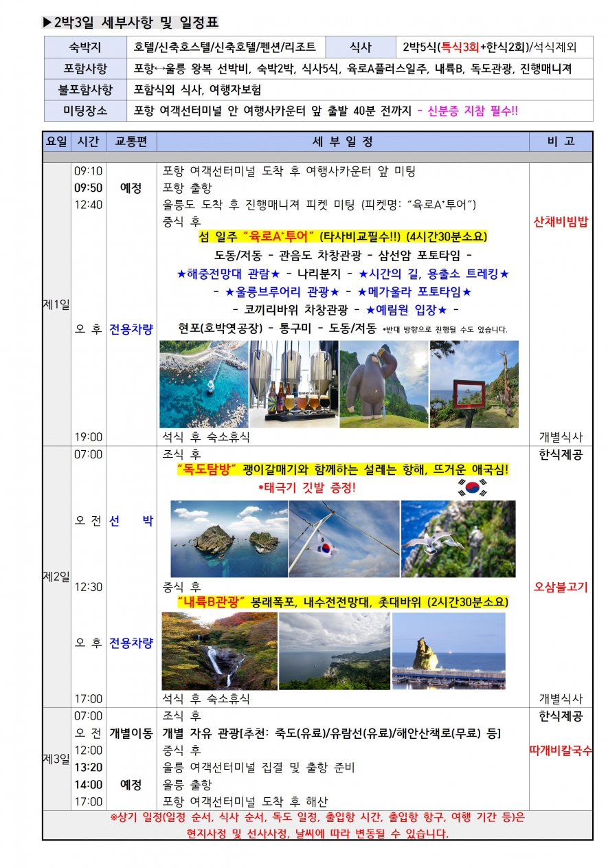608x868 pixels.
Task: Select the 교통편 column header
Action: coord(131,142)
